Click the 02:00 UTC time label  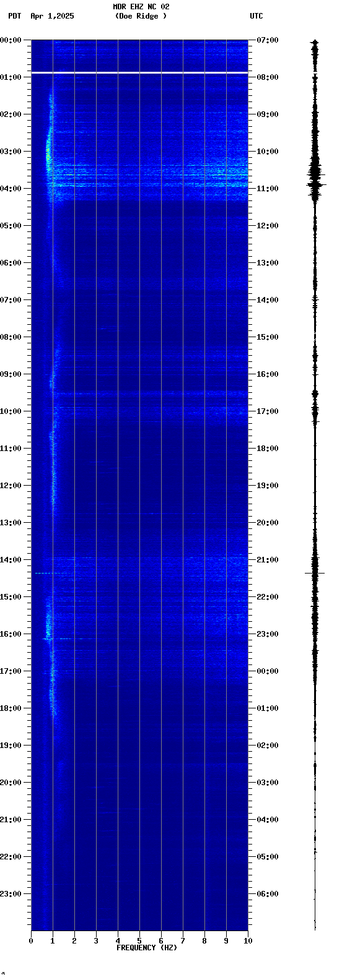pyautogui.click(x=268, y=746)
